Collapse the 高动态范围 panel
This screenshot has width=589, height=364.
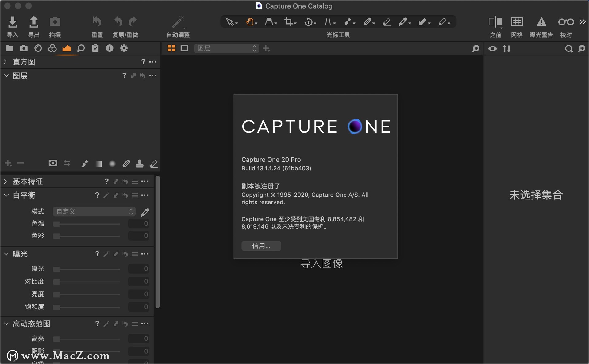click(6, 324)
